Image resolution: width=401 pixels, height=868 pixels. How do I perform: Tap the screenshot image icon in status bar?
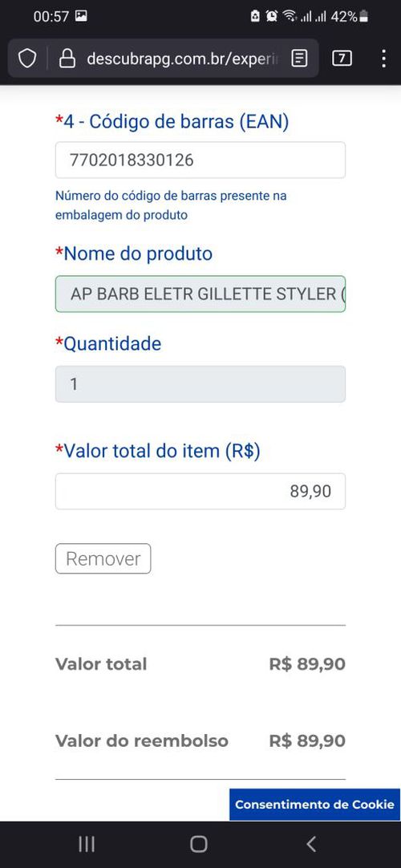(81, 17)
